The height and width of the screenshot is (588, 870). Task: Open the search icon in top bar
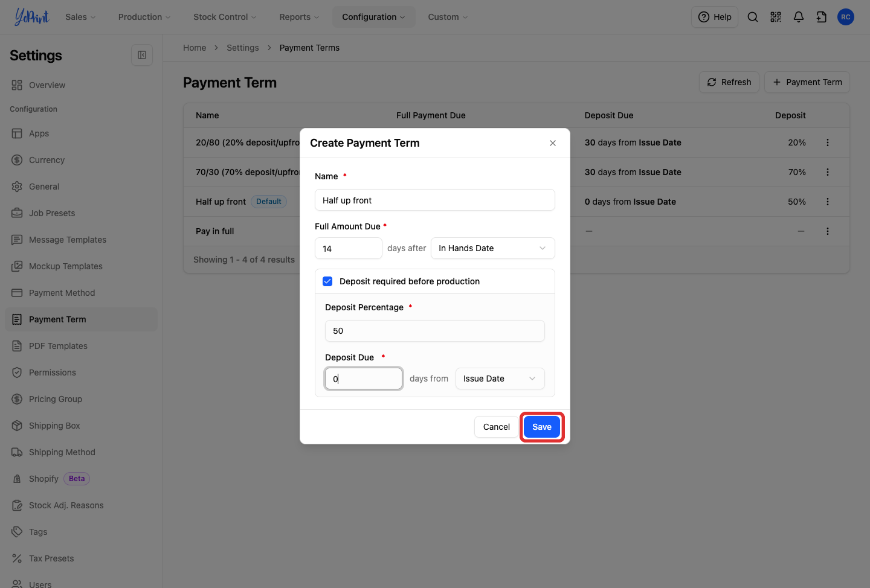(x=753, y=17)
